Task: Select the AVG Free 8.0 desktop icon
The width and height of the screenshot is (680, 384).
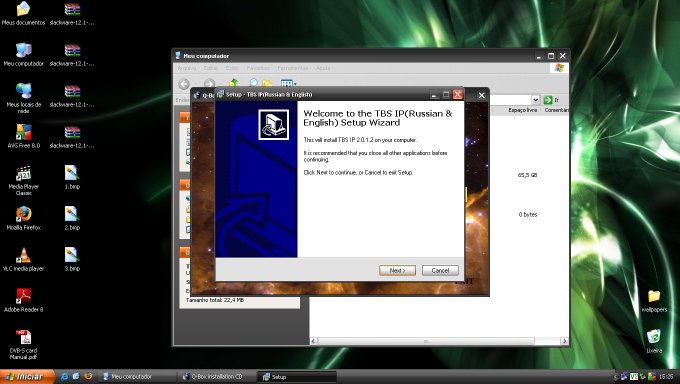Action: point(23,136)
